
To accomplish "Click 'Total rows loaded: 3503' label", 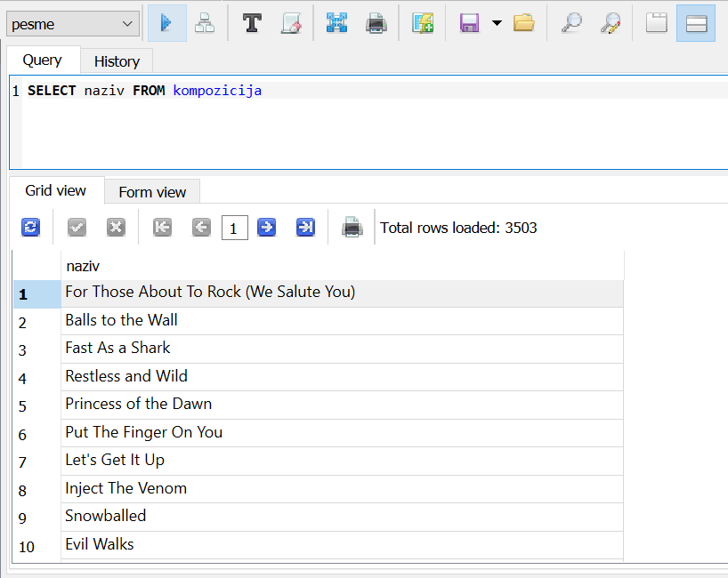I will (x=458, y=228).
